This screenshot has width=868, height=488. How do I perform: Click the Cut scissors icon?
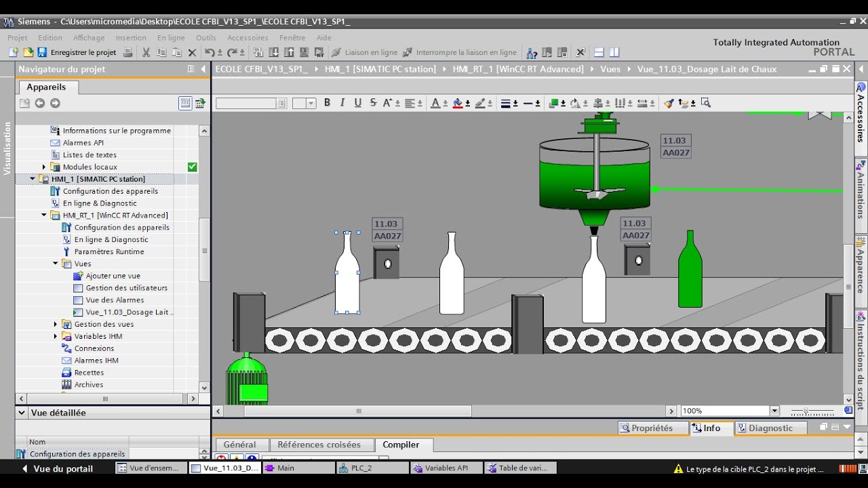(x=146, y=52)
